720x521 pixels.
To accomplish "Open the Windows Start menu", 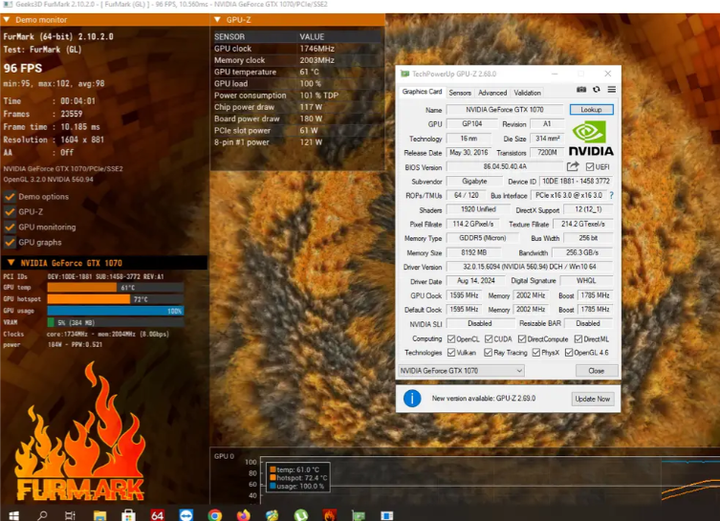I will 14,515.
